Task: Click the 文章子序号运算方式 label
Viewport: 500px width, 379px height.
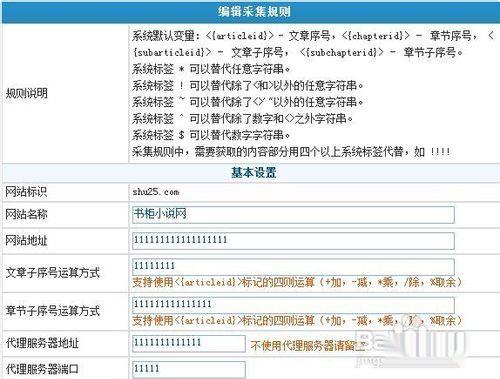Action: [53, 273]
